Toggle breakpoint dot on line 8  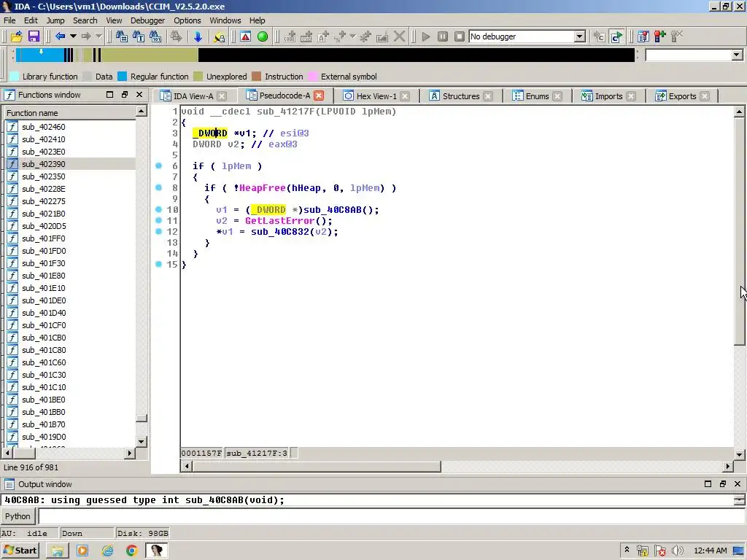pos(158,187)
